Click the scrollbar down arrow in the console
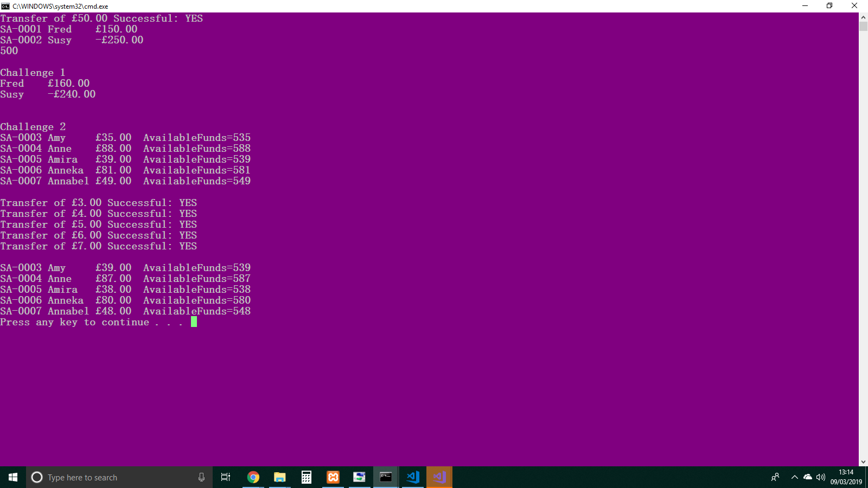The width and height of the screenshot is (868, 488). 863,462
